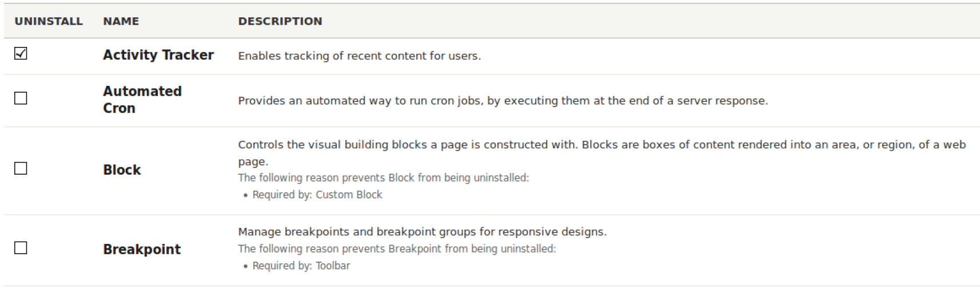Click the UNINSTALL column header

(49, 21)
